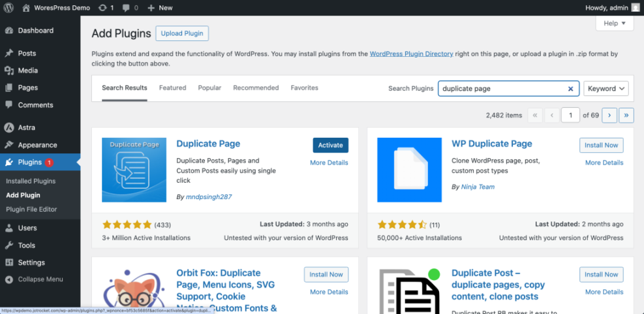The image size is (644, 314).
Task: Click the Posts pin icon
Action: click(9, 54)
